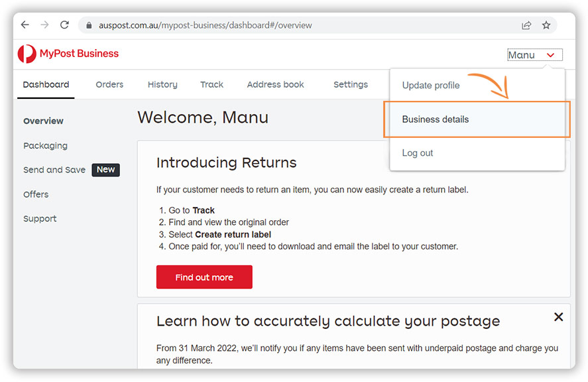Viewport: 588px width, 382px height.
Task: Click the 'Find and view the original order' step
Action: 229,222
